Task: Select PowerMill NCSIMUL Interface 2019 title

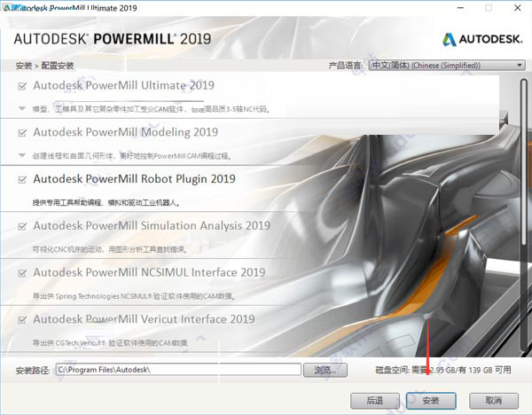Action: [x=149, y=272]
